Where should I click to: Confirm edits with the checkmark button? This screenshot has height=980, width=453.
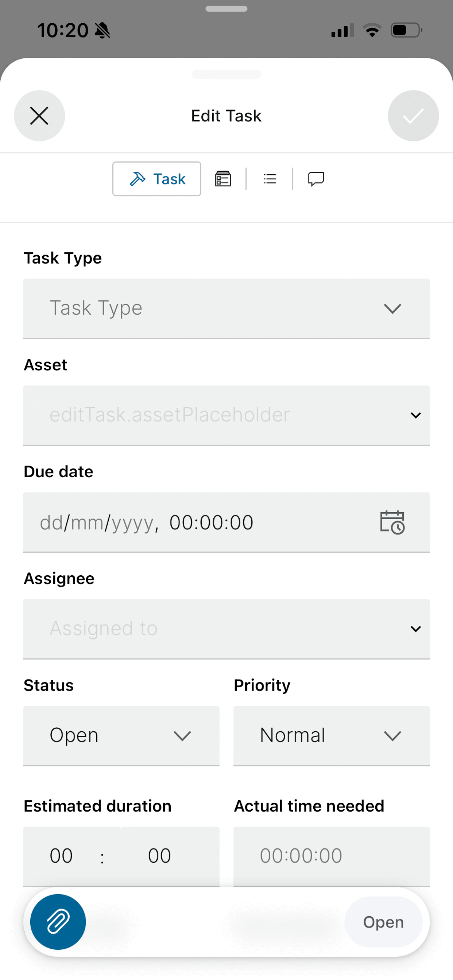point(413,116)
